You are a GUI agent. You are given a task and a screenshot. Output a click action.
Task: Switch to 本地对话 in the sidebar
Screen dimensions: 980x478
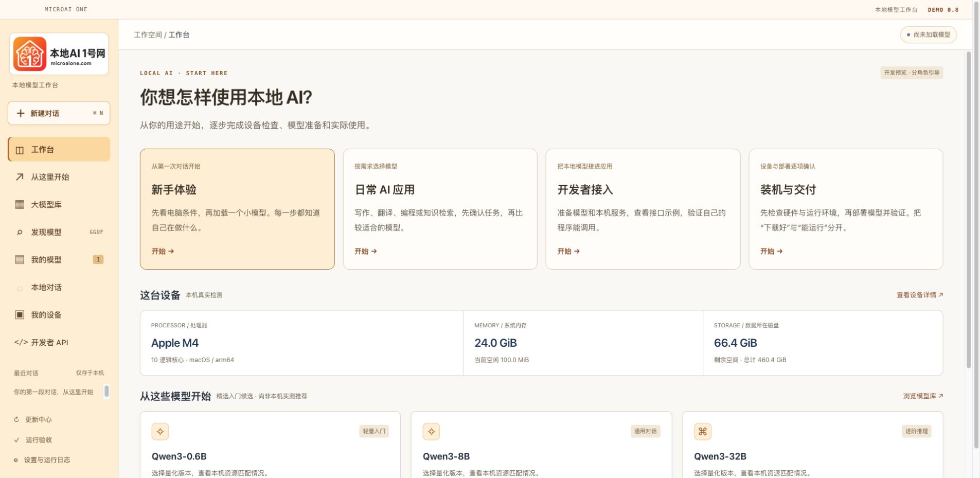[59, 287]
